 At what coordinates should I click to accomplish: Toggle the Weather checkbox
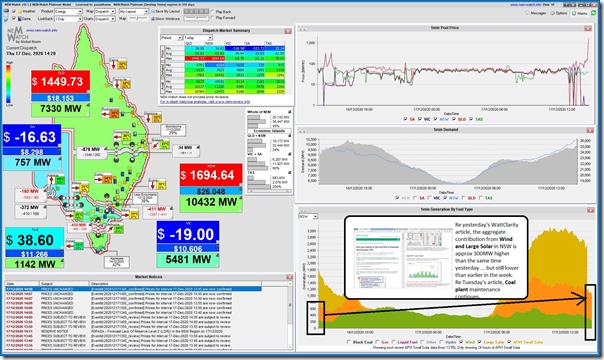pyautogui.click(x=14, y=12)
